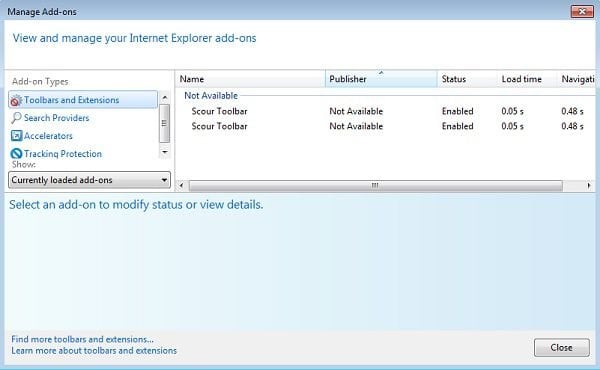Click the add-on types vertical scrollbar thumb

tap(165, 123)
